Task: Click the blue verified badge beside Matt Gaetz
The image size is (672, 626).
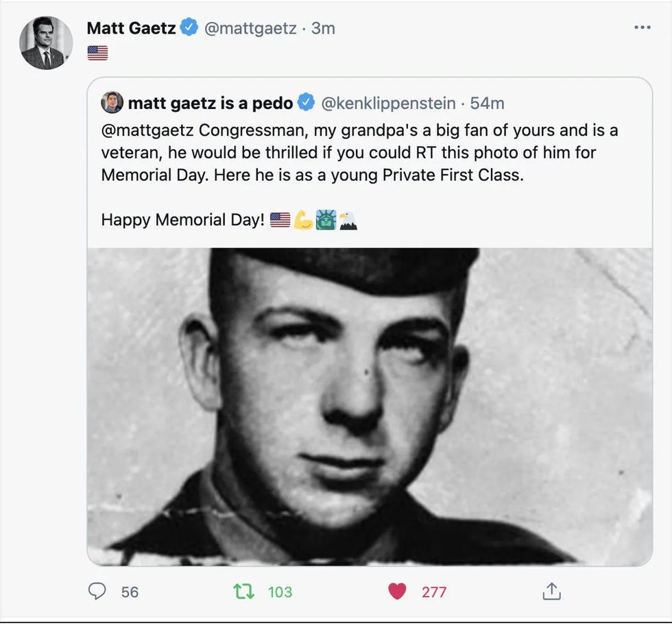Action: click(x=189, y=27)
